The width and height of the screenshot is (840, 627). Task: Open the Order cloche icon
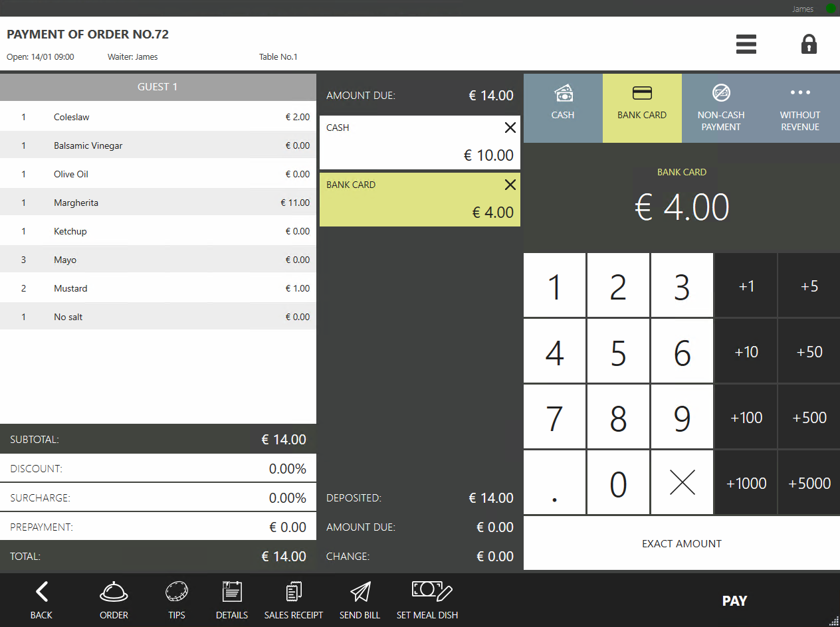click(x=114, y=600)
